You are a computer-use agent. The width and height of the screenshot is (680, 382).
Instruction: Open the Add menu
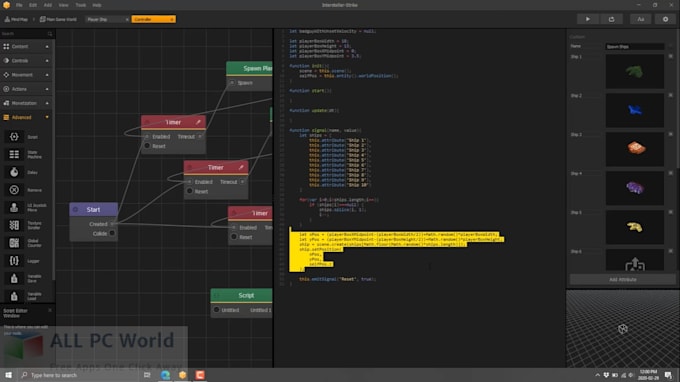(48, 5)
